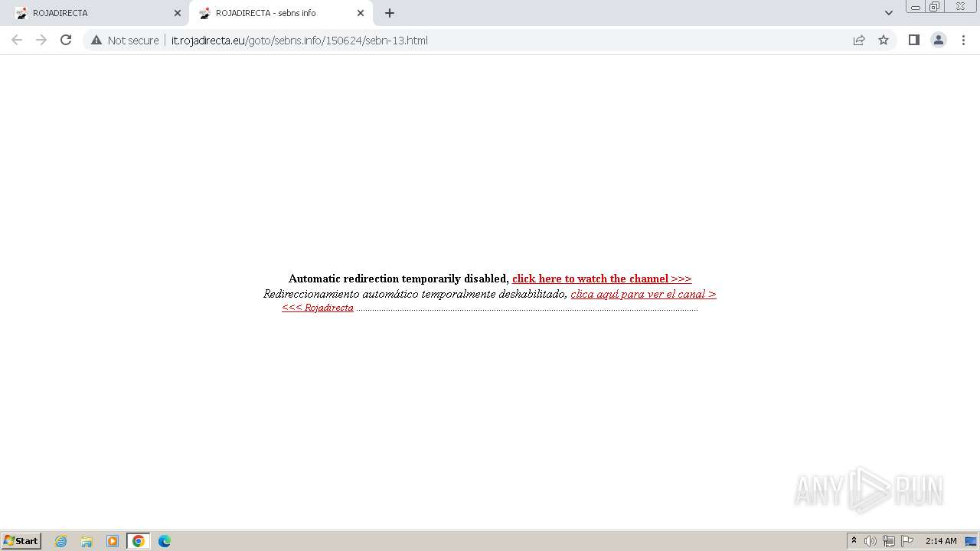Open Action Center flag icon

(907, 541)
